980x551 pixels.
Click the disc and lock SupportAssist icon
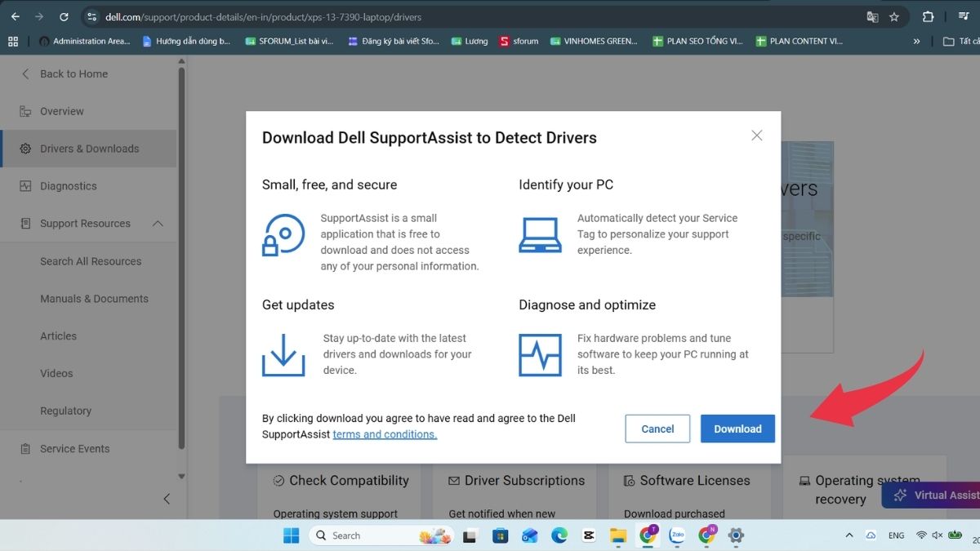pyautogui.click(x=283, y=235)
